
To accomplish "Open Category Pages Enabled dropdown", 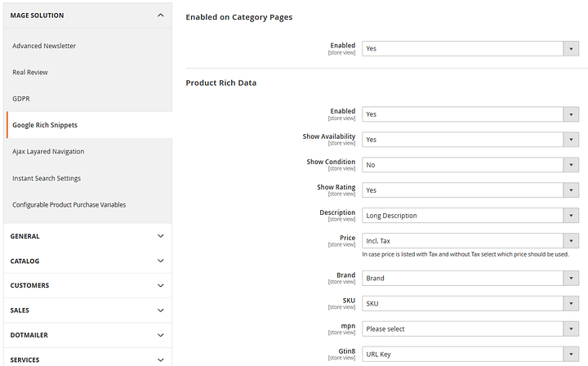I will [470, 48].
